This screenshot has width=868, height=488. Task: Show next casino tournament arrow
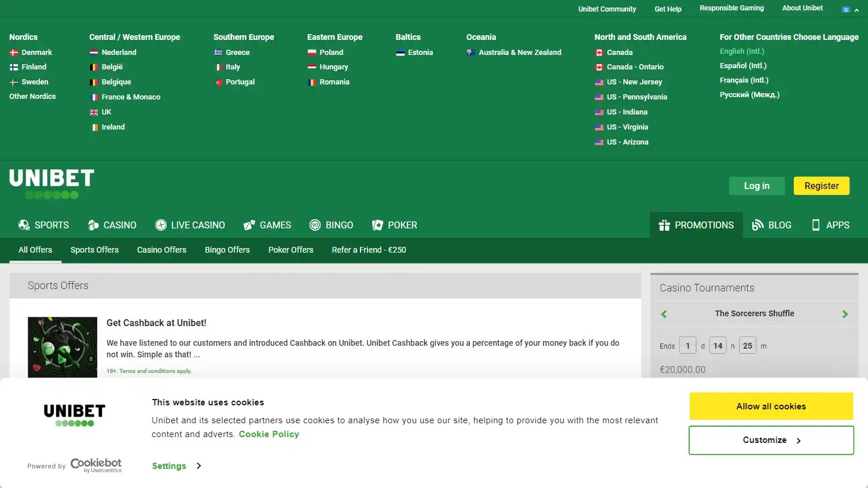(845, 314)
